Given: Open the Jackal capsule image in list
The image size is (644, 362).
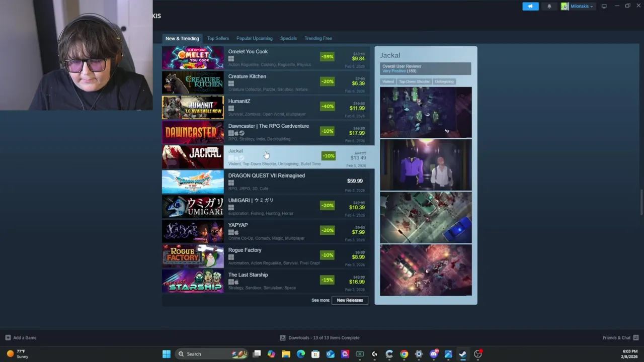Looking at the screenshot, I should pyautogui.click(x=193, y=157).
